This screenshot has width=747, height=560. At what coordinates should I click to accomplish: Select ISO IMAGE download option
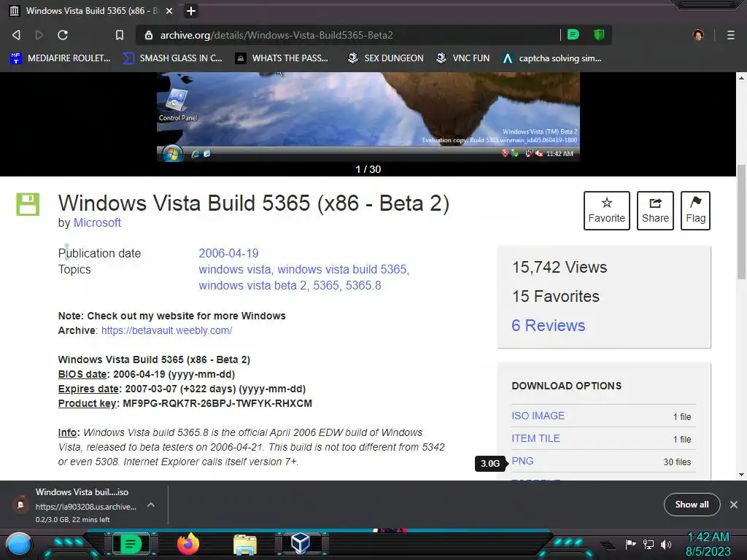point(538,416)
